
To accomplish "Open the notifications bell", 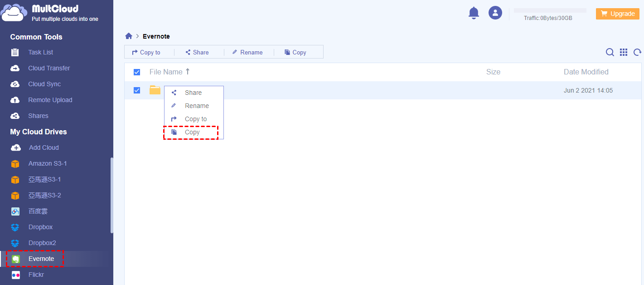I will click(474, 13).
